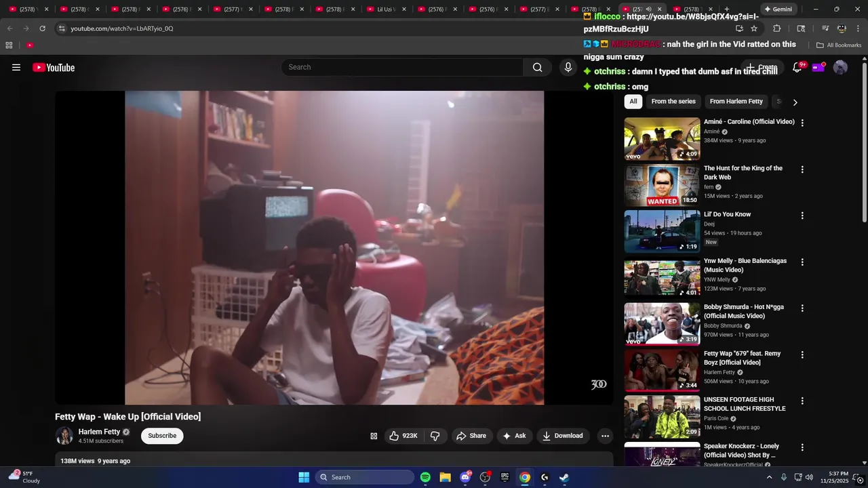Click the Fetty Wap Wake Up video player
The width and height of the screenshot is (868, 488).
(x=334, y=248)
